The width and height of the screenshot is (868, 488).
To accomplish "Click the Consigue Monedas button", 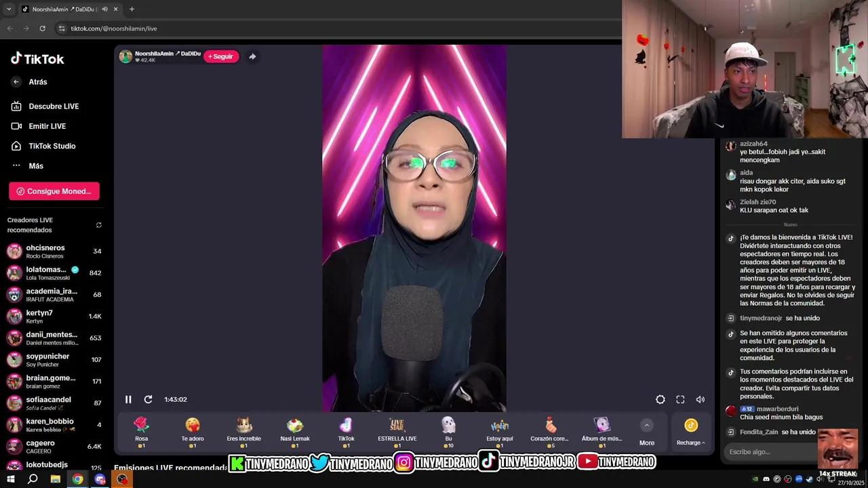I will [54, 191].
